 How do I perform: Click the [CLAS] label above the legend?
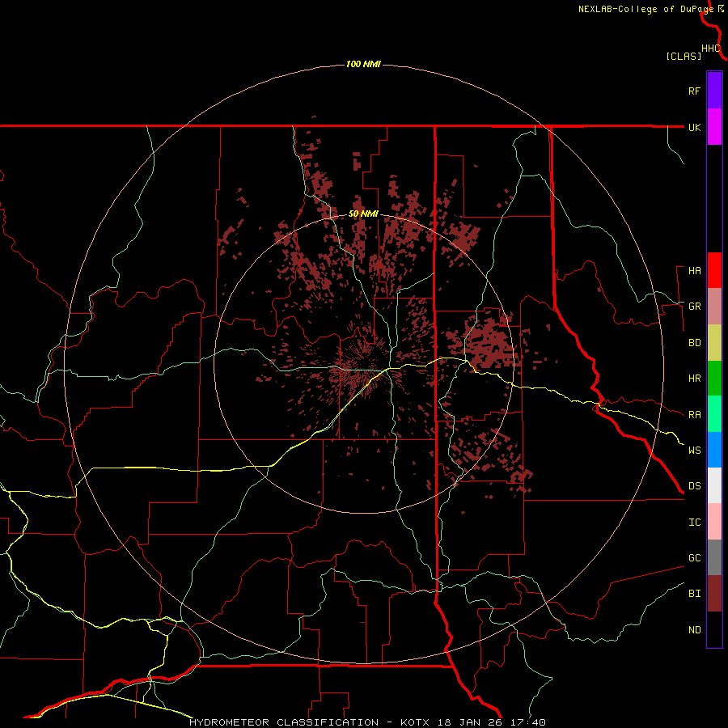pyautogui.click(x=684, y=56)
